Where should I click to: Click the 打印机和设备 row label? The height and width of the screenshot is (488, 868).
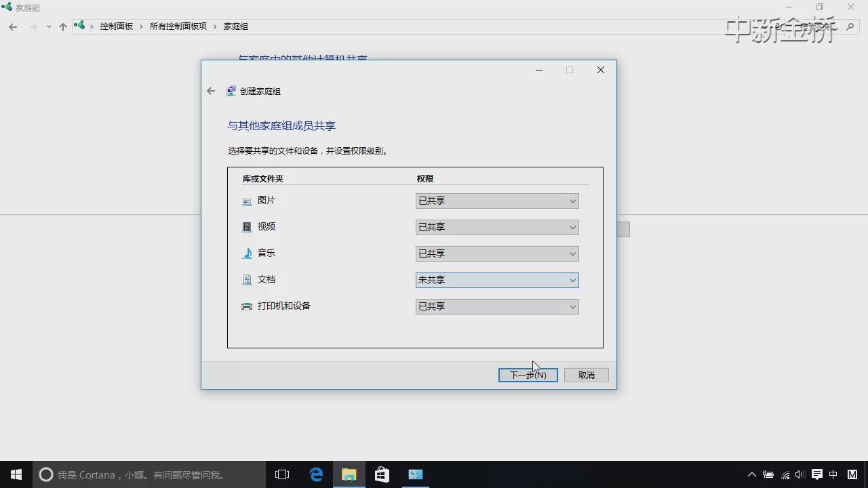[x=284, y=306]
